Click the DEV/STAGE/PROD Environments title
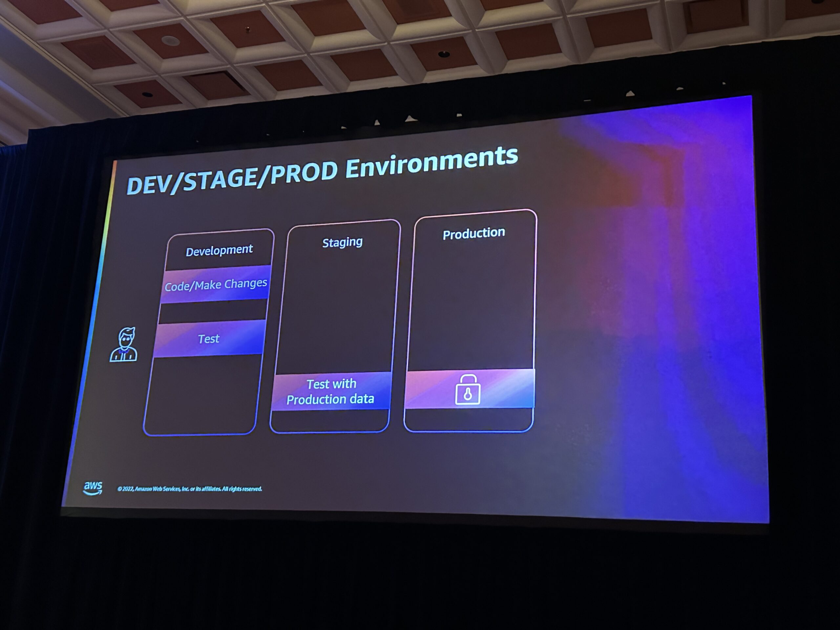This screenshot has height=630, width=840. [322, 171]
